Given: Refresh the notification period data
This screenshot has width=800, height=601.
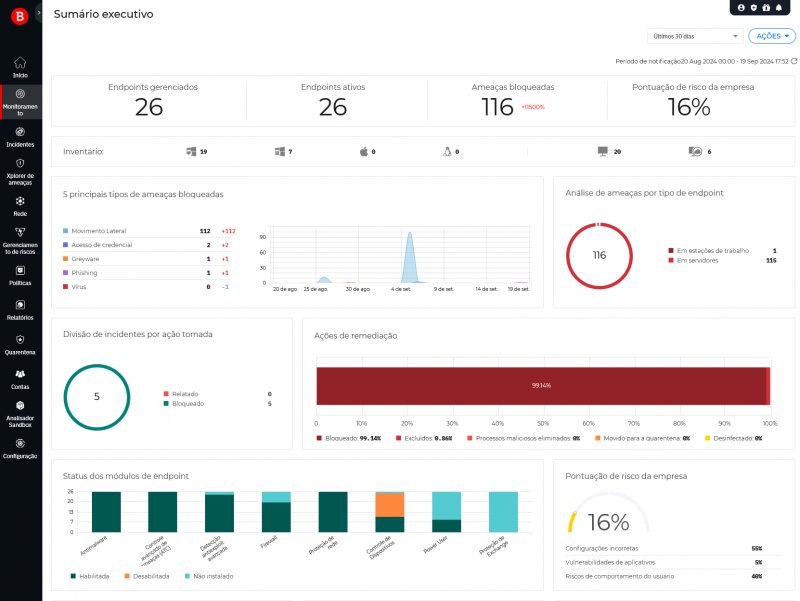Looking at the screenshot, I should tap(794, 61).
